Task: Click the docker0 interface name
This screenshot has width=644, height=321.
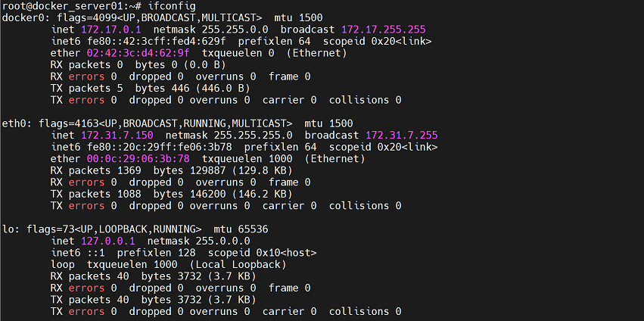Action: click(23, 17)
